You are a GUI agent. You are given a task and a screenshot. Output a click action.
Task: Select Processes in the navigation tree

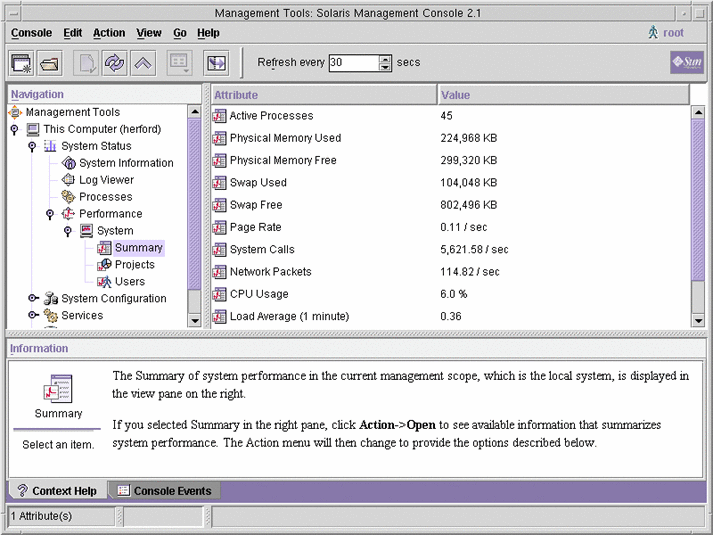click(105, 197)
